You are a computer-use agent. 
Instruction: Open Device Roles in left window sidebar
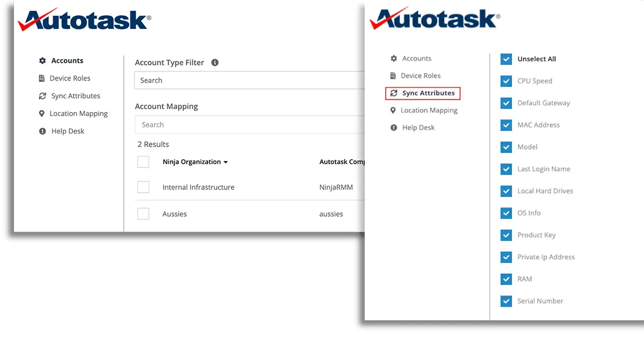pyautogui.click(x=70, y=78)
